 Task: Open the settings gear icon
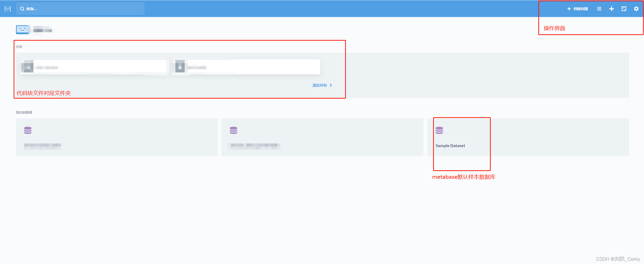click(x=636, y=9)
